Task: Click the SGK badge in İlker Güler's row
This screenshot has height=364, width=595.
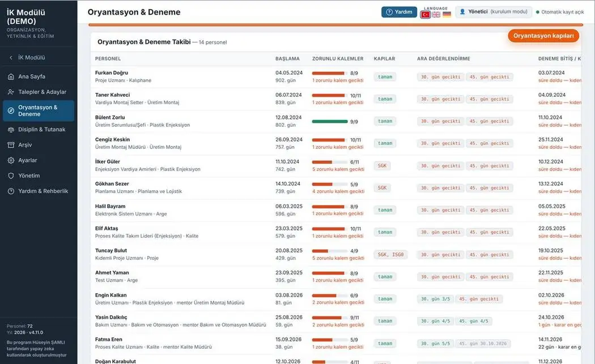Action: tap(382, 166)
